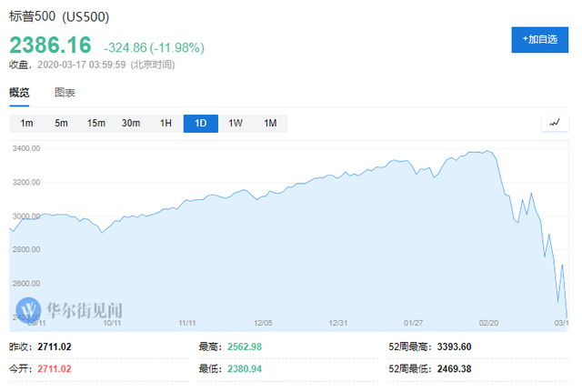
Task: Click the 标普500 (US500) title
Action: (59, 16)
